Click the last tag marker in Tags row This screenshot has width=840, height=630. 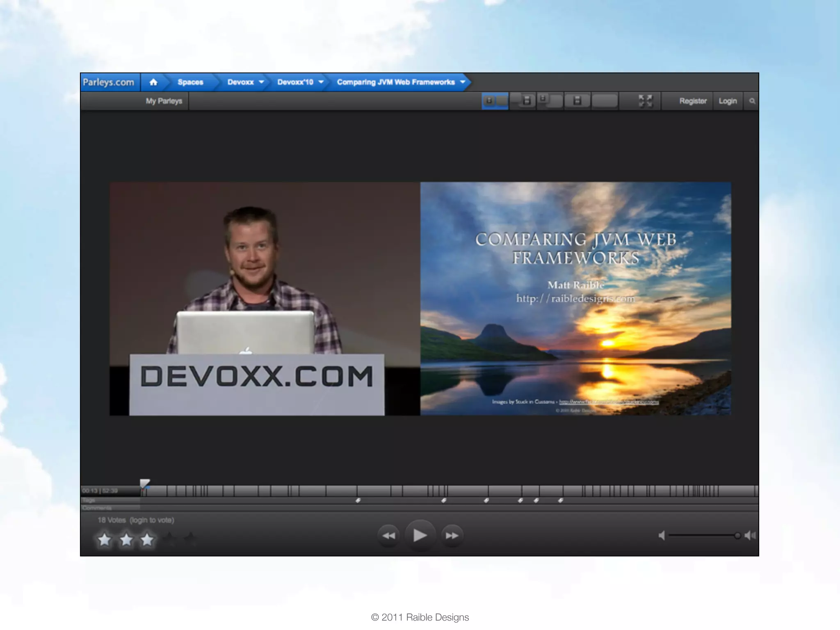(561, 500)
